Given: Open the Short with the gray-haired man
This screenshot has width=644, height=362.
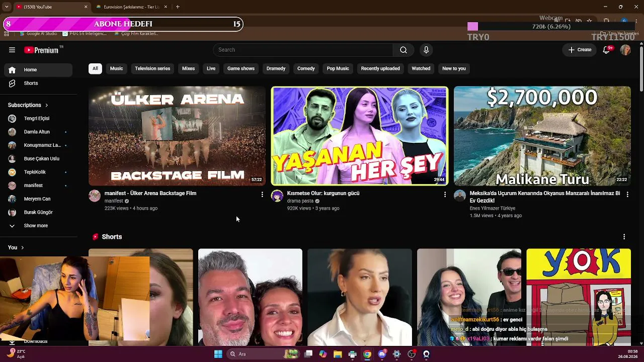Looking at the screenshot, I should [250, 297].
